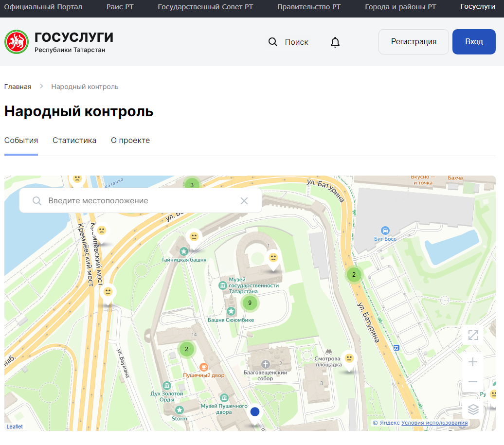Viewport: 504px width, 445px height.
Task: Select the События tab
Action: (21, 141)
